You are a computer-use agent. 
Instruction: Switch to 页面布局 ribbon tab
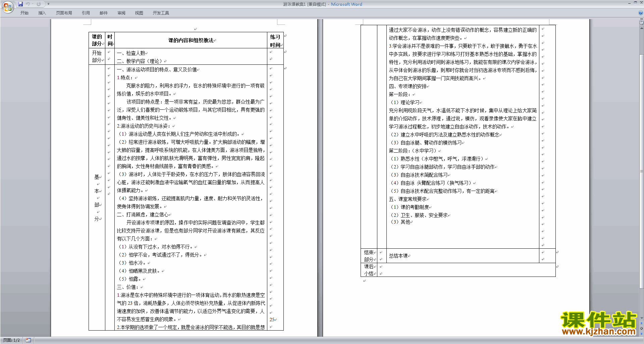64,13
